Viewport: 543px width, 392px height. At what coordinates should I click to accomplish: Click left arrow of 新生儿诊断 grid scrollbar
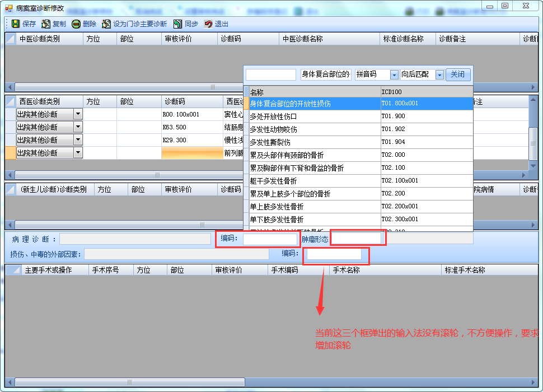point(10,225)
